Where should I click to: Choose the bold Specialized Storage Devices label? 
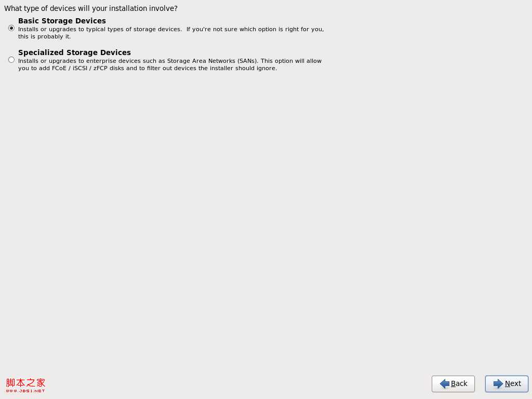click(75, 52)
